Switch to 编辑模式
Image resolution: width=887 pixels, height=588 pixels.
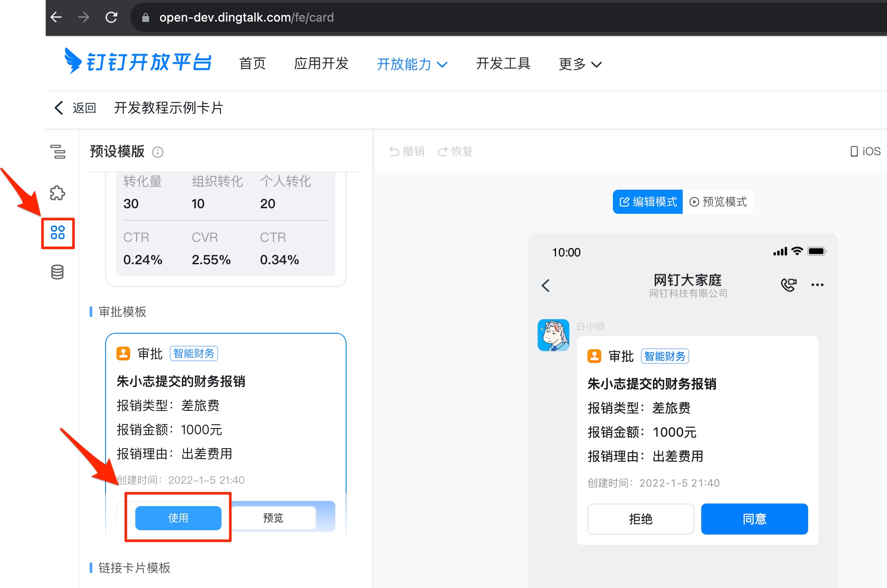click(648, 202)
